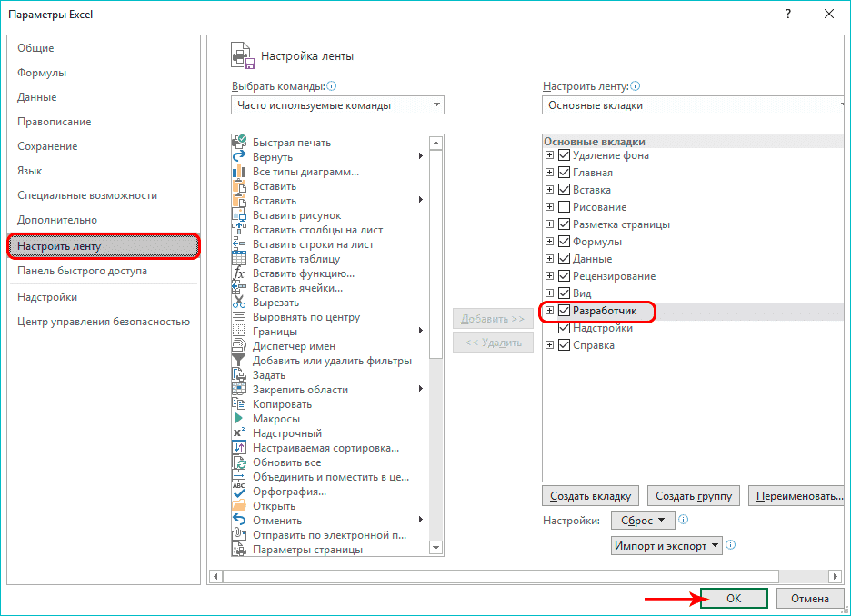The width and height of the screenshot is (851, 616).
Task: Expand the Home tab tree node
Action: 549,173
